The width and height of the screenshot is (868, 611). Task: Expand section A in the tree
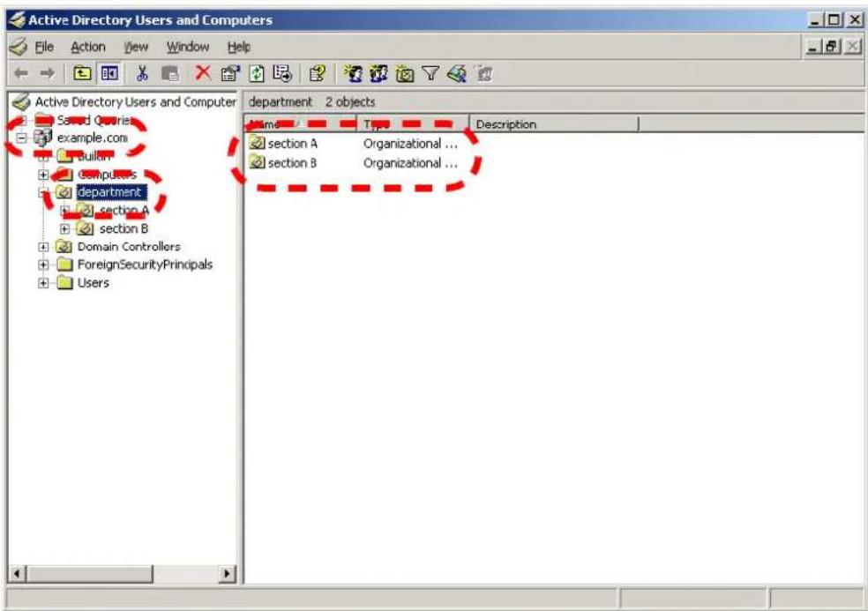[64, 211]
